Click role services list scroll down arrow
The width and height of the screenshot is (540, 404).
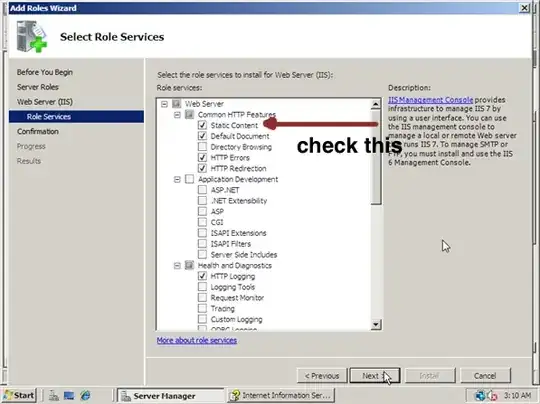pyautogui.click(x=376, y=324)
